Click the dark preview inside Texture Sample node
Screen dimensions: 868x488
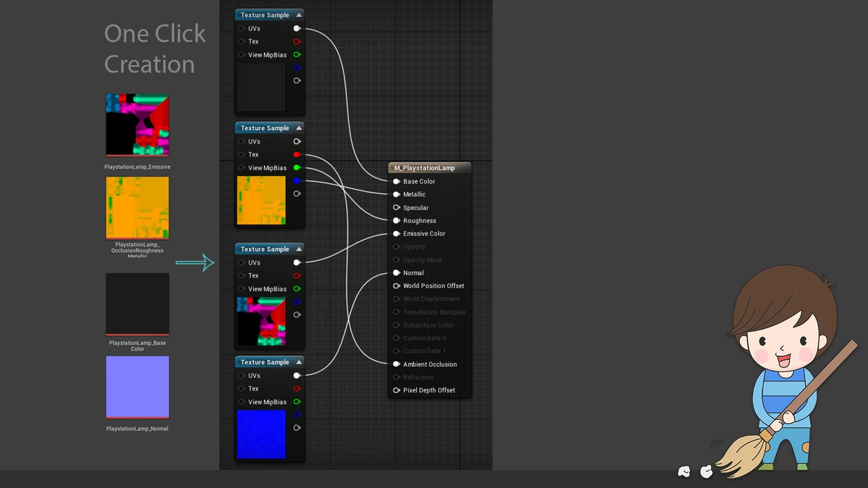(261, 87)
